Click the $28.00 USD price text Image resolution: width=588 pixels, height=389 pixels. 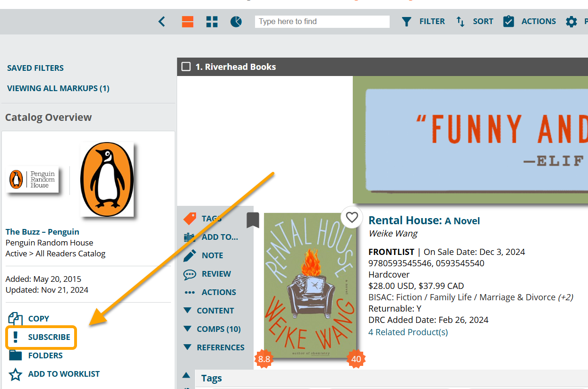coord(391,286)
